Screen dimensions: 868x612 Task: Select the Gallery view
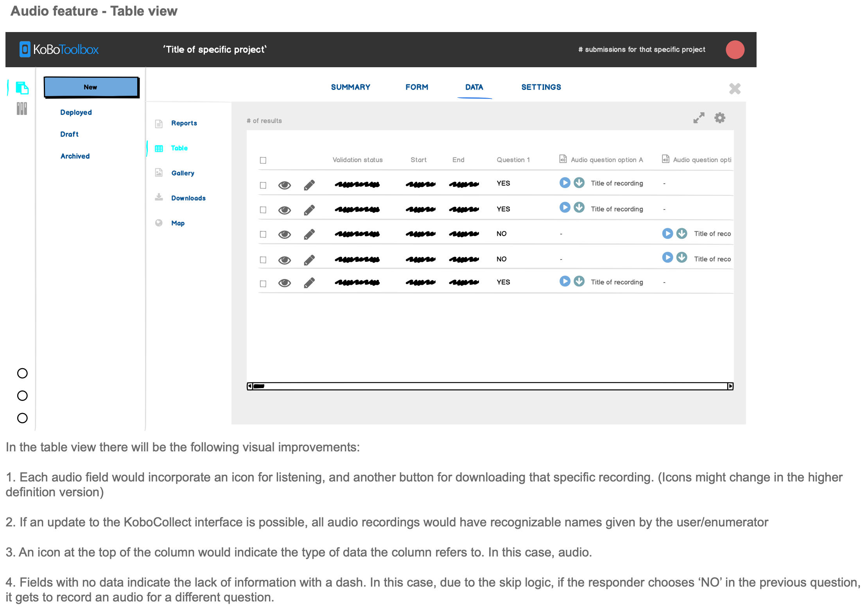point(183,173)
